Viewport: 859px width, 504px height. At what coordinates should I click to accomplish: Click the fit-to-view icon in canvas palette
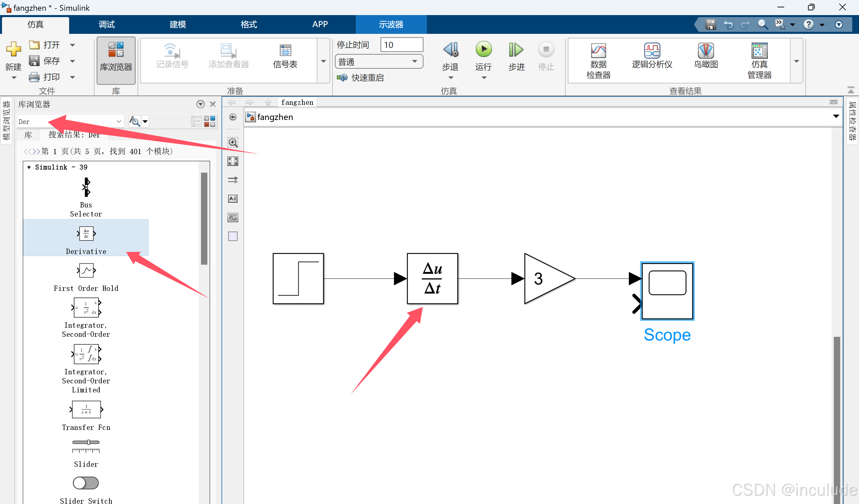(x=233, y=161)
